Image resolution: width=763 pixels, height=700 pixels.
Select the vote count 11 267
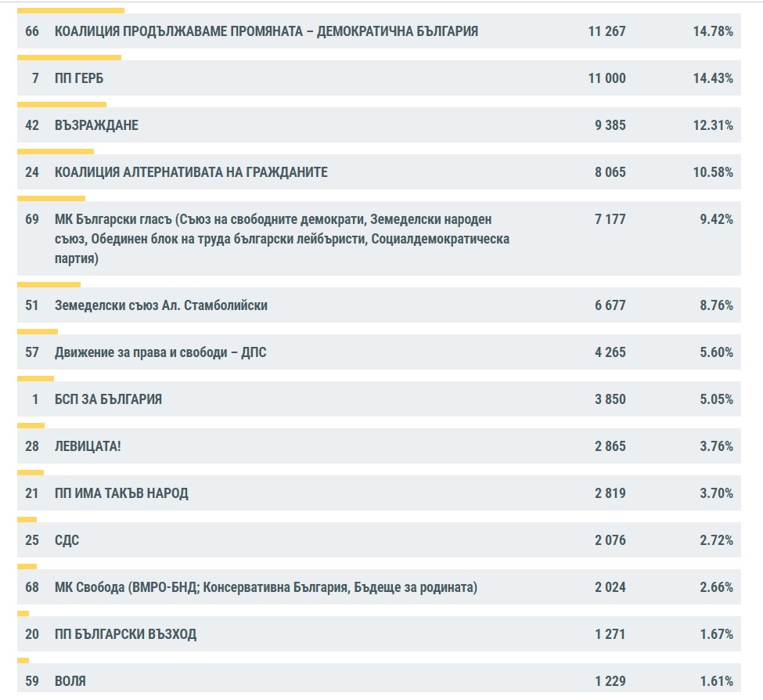(606, 31)
